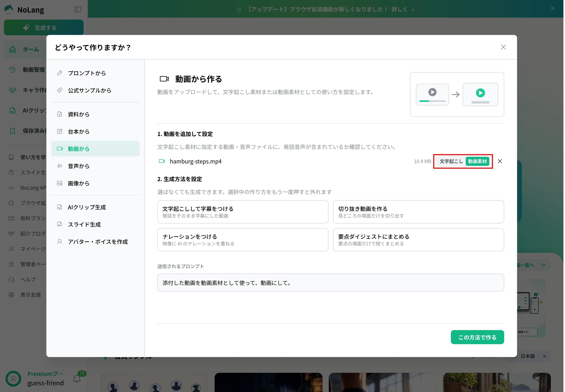Remove hamburg-steps.mp4 with its X icon
The image size is (565, 392).
pyautogui.click(x=500, y=161)
